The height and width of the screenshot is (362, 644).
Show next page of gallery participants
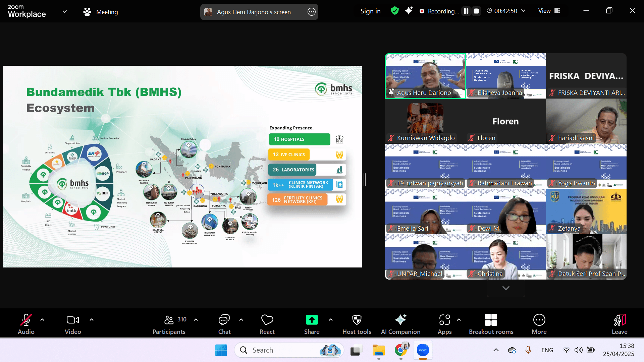506,288
